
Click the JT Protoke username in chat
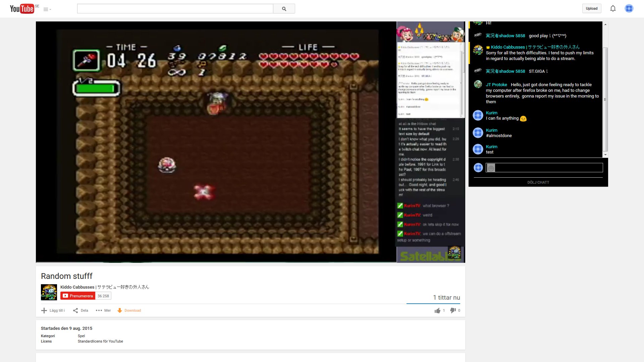(496, 85)
